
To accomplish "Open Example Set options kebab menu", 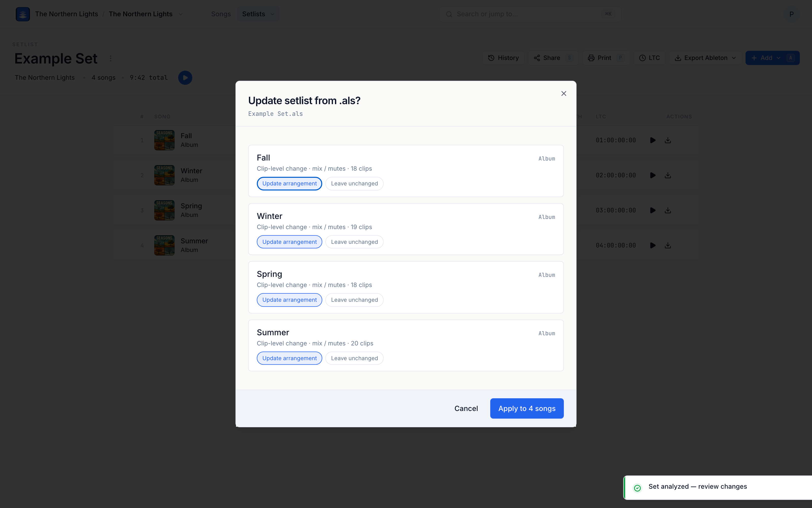I will (x=111, y=58).
